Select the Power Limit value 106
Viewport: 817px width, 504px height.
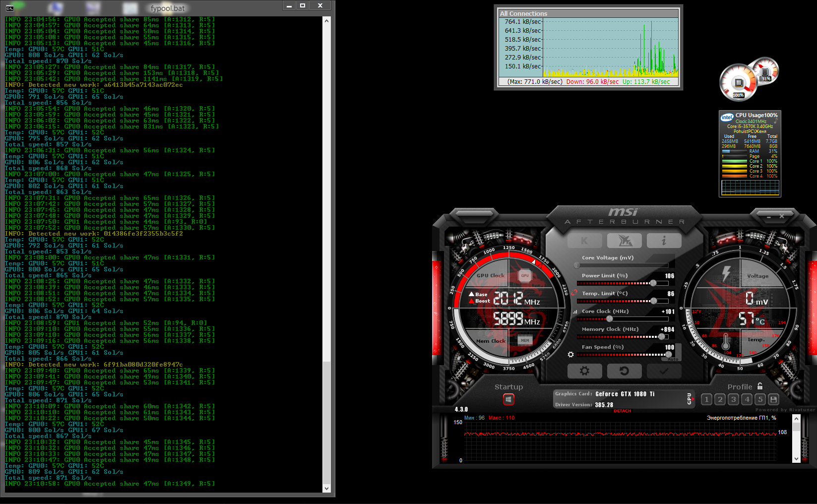669,276
